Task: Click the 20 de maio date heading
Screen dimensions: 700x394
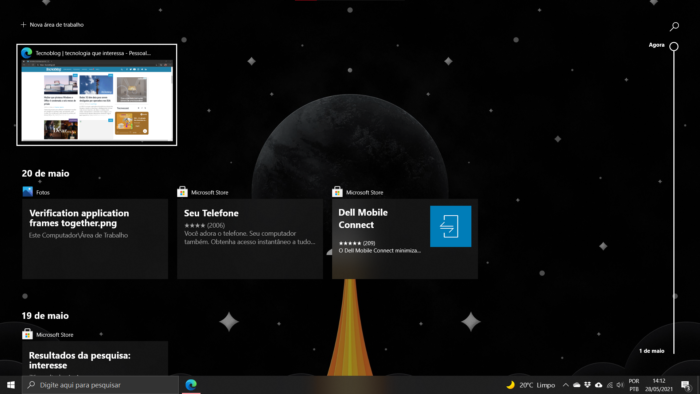Action: (46, 173)
